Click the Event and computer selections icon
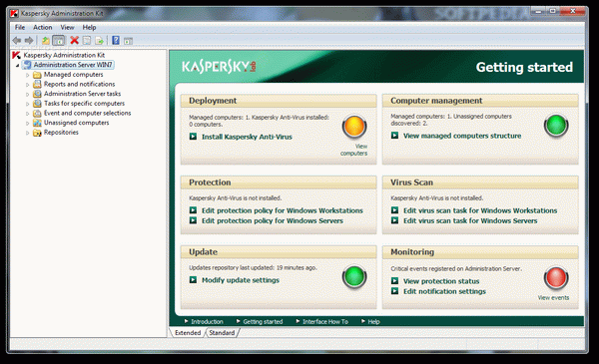This screenshot has height=364, width=599. [x=37, y=113]
